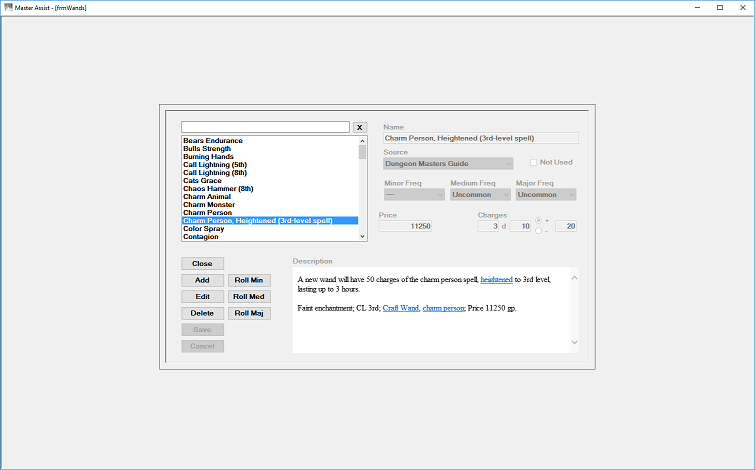Toggle the Not Used checkbox
Viewport: 755px width, 470px height.
coord(534,162)
